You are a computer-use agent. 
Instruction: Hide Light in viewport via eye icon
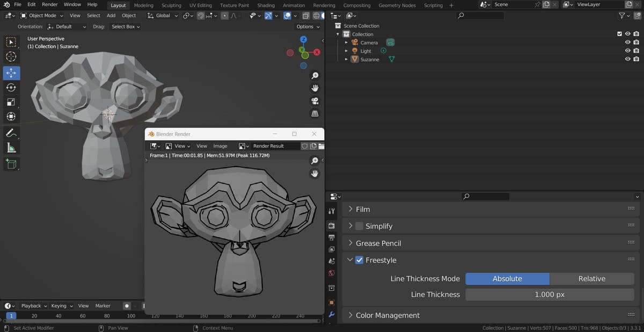[x=627, y=51]
